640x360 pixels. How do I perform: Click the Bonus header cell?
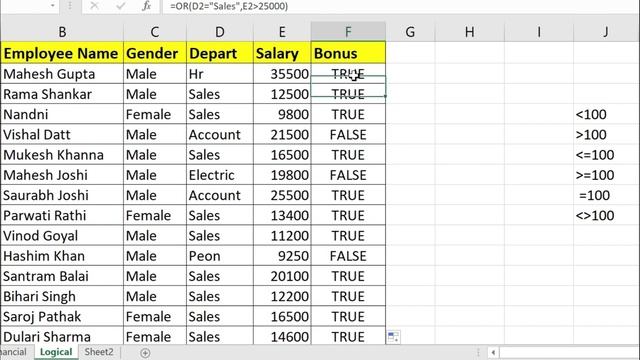pos(348,53)
